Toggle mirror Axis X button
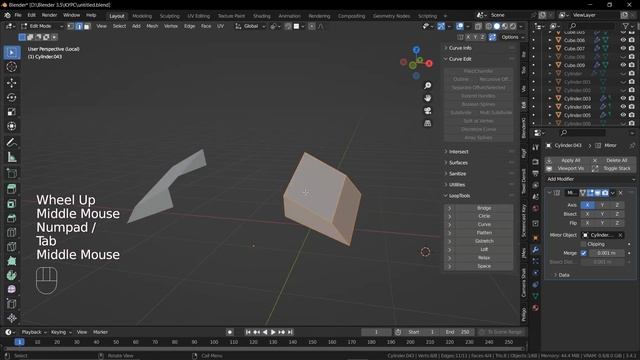 pyautogui.click(x=587, y=205)
